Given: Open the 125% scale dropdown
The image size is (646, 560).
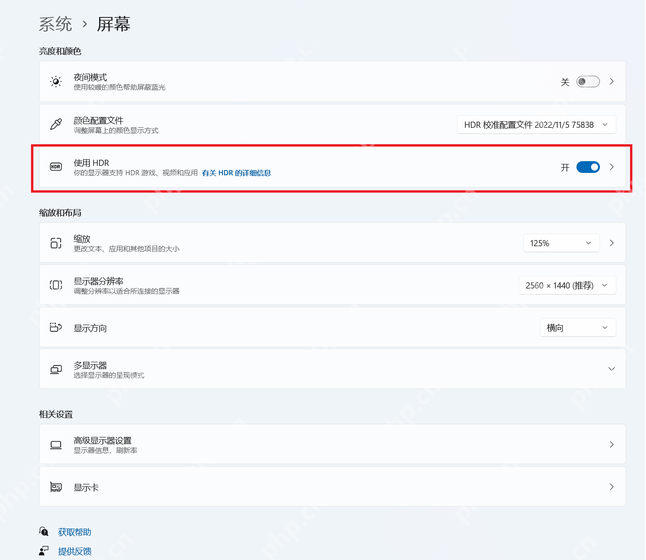Looking at the screenshot, I should 561,243.
